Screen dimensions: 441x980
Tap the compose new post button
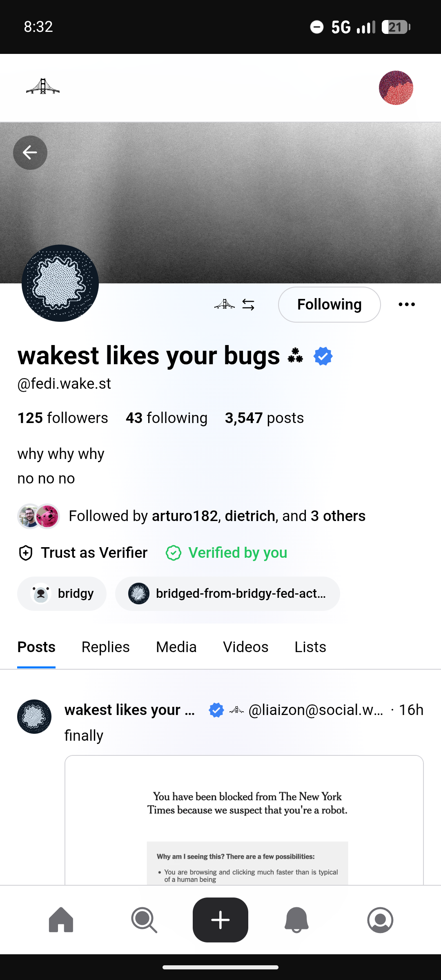point(220,920)
